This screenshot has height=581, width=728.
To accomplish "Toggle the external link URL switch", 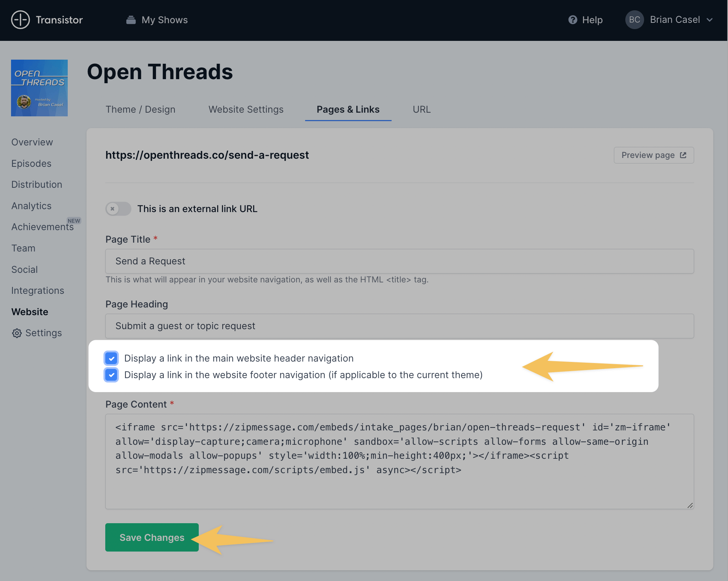I will 118,209.
